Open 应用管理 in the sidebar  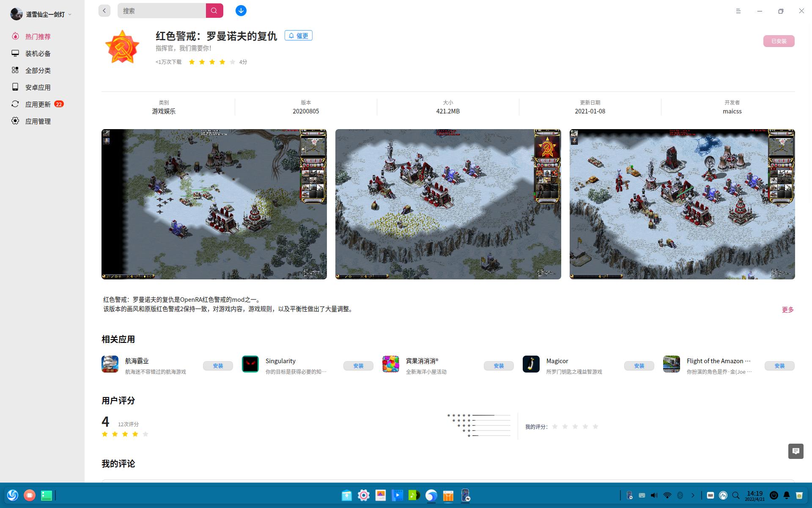pyautogui.click(x=38, y=121)
